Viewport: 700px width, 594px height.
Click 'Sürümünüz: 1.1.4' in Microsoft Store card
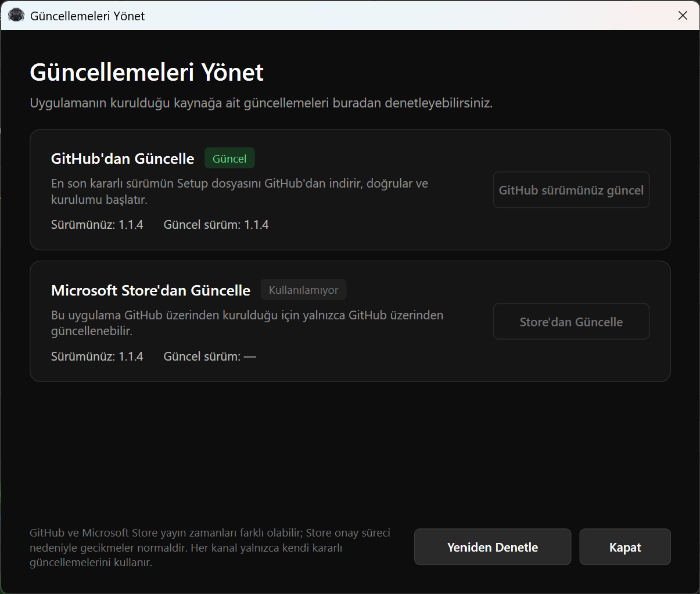click(97, 357)
